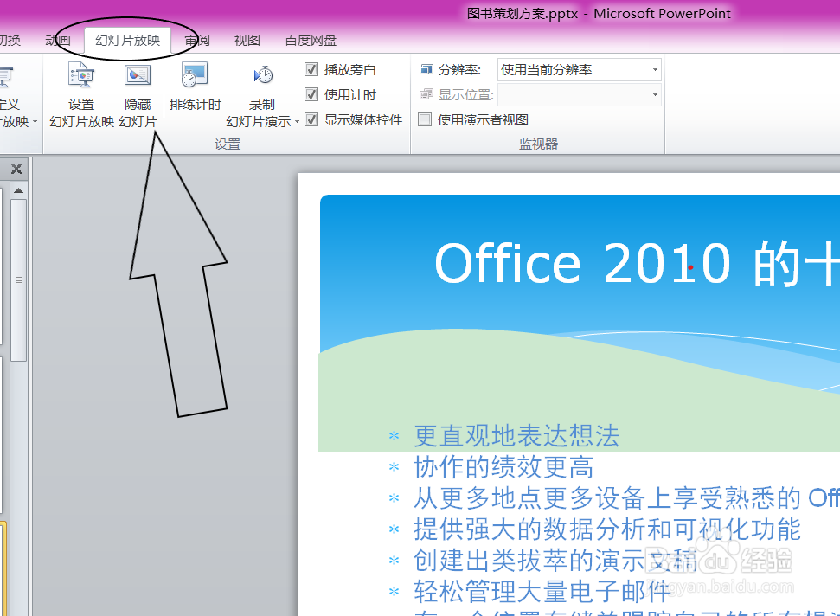Open the 百度网盘 tab
840x616 pixels.
(x=311, y=40)
